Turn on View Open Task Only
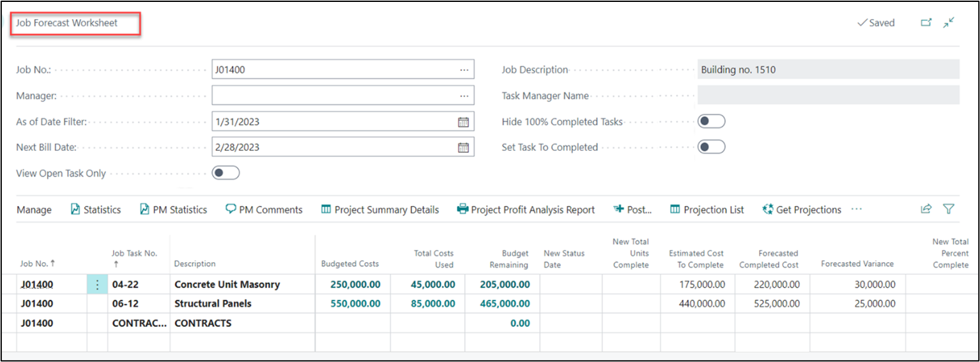Image resolution: width=980 pixels, height=362 pixels. pos(226,173)
